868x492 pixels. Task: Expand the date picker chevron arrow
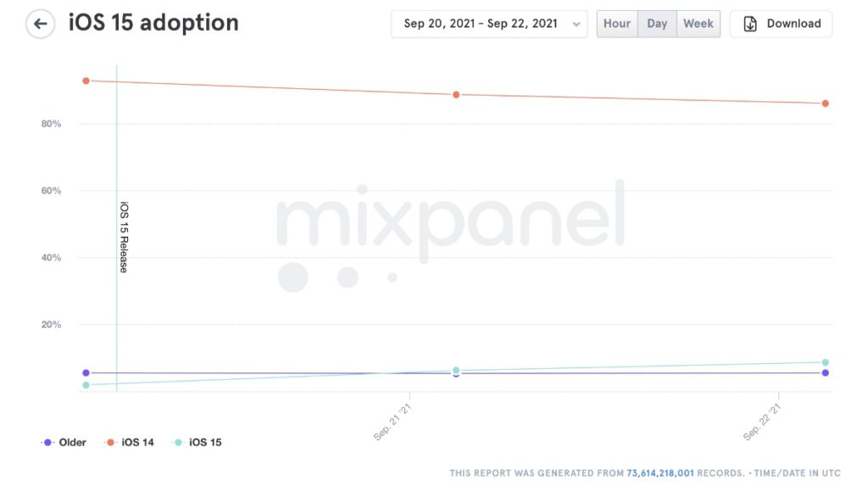[577, 25]
